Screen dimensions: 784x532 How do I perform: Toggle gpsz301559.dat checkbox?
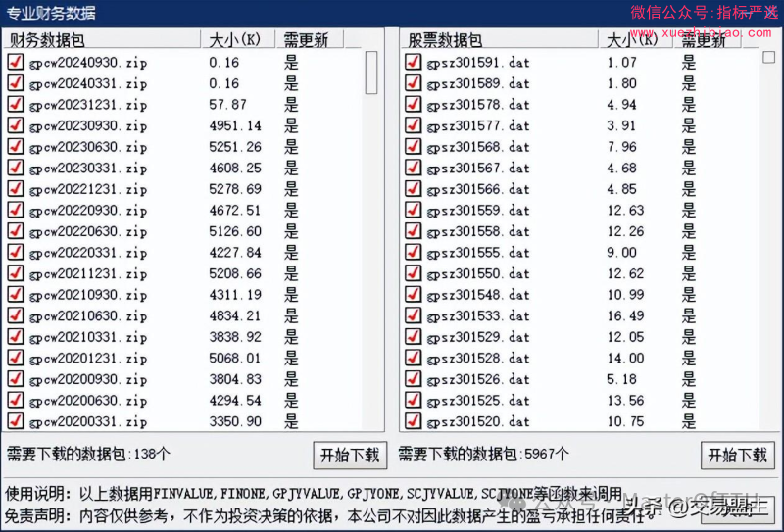click(x=413, y=210)
